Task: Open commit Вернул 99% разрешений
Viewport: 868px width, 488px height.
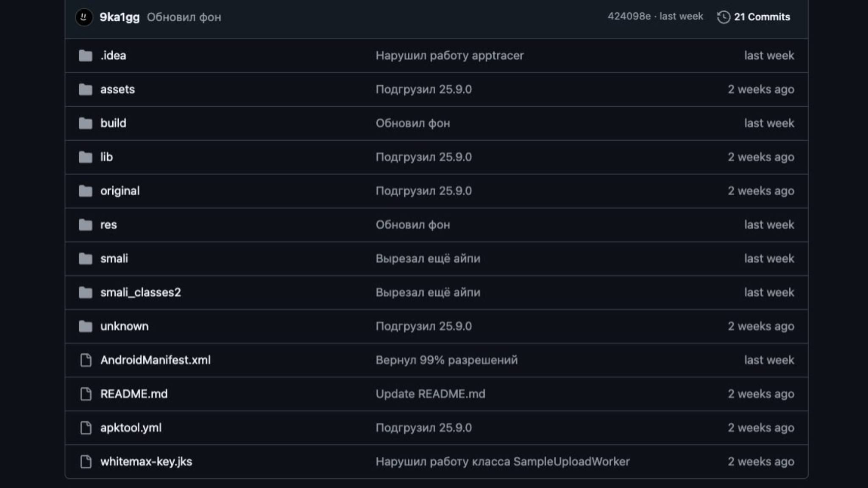Action: [447, 360]
